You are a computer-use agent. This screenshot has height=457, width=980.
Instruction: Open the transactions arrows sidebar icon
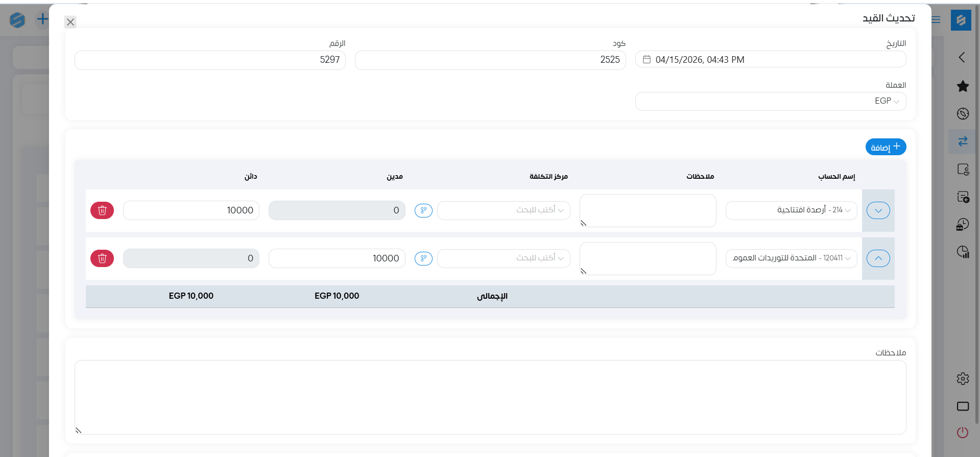pyautogui.click(x=963, y=141)
